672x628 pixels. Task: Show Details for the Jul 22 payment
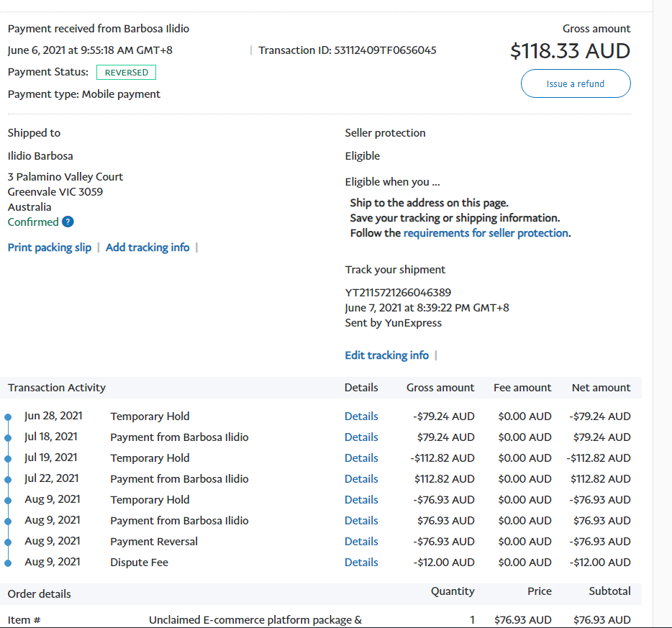tap(361, 479)
